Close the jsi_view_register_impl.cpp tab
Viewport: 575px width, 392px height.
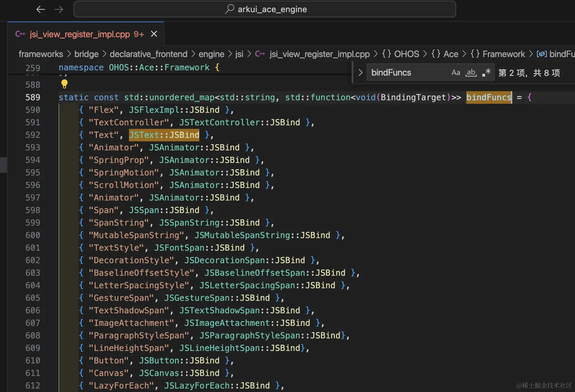click(x=154, y=34)
